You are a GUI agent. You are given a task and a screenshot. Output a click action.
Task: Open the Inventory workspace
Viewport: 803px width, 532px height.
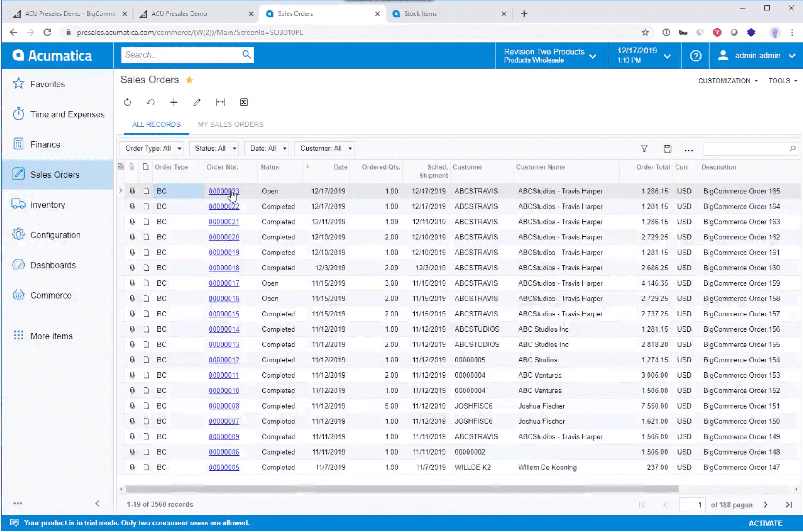click(x=57, y=205)
